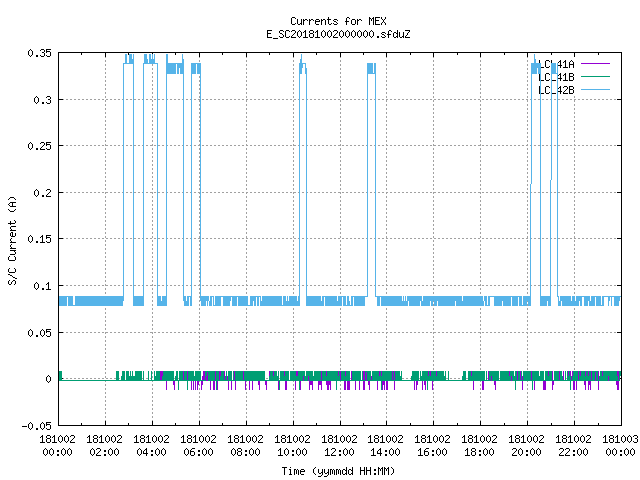This screenshot has width=640, height=480.
Task: Click the x-axis tick 181002 10:00
Action: 292,446
